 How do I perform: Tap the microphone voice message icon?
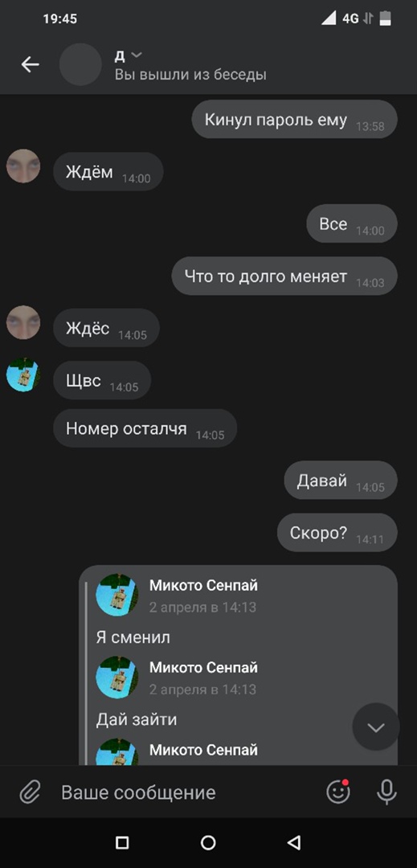pyautogui.click(x=386, y=792)
